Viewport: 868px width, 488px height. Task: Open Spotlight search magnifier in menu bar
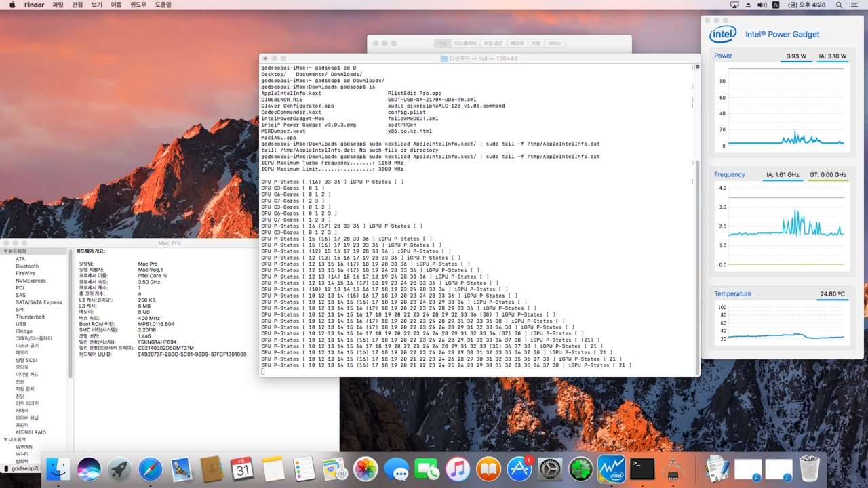point(839,5)
